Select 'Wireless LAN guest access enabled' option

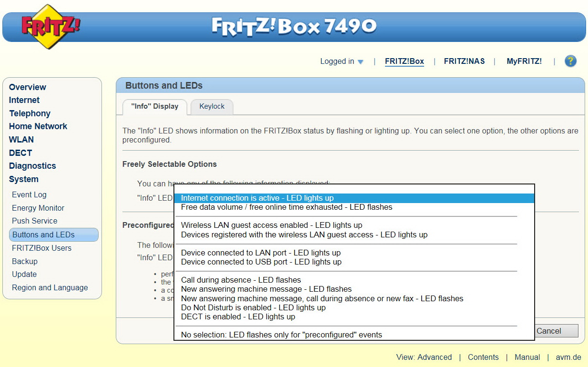(x=354, y=225)
